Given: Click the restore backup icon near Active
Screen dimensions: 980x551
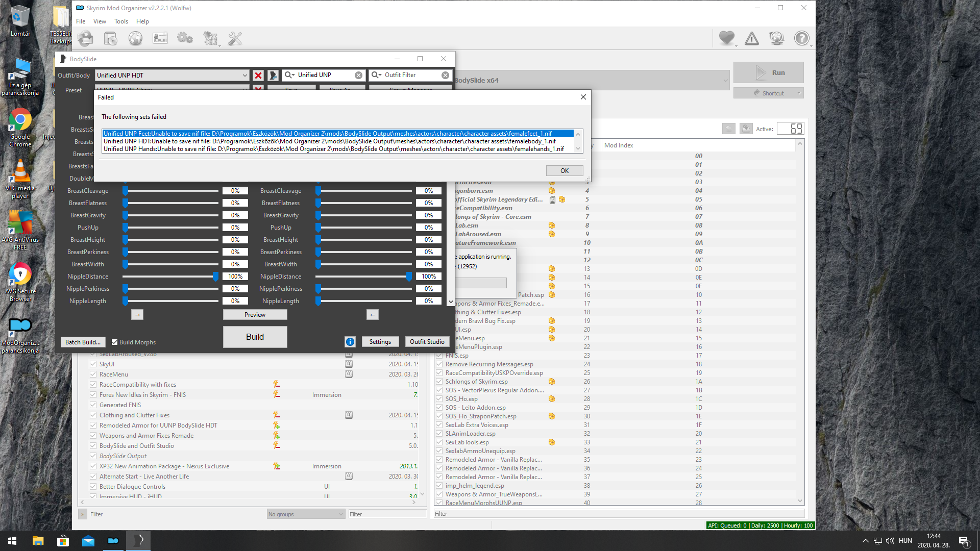Looking at the screenshot, I should pos(729,129).
